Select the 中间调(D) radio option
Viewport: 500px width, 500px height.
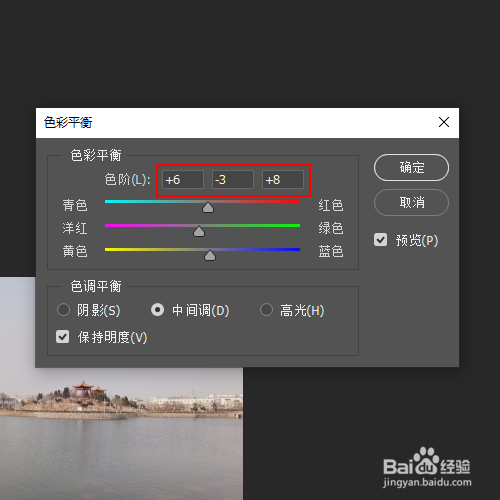click(157, 310)
